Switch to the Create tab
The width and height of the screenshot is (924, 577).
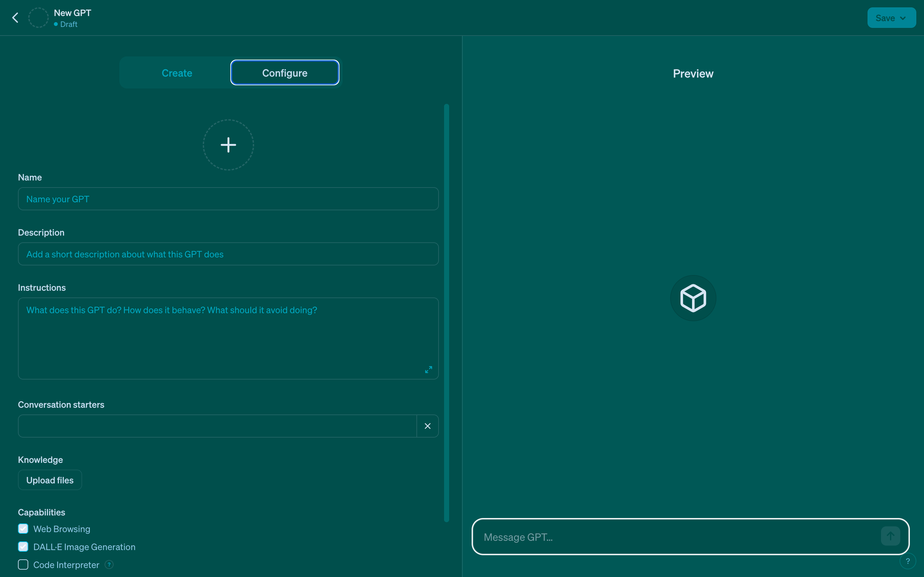(x=177, y=73)
